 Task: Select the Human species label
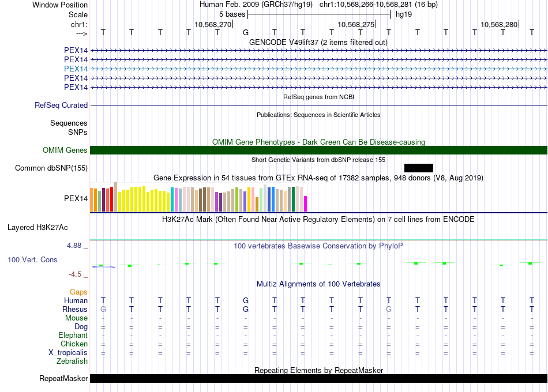76,301
